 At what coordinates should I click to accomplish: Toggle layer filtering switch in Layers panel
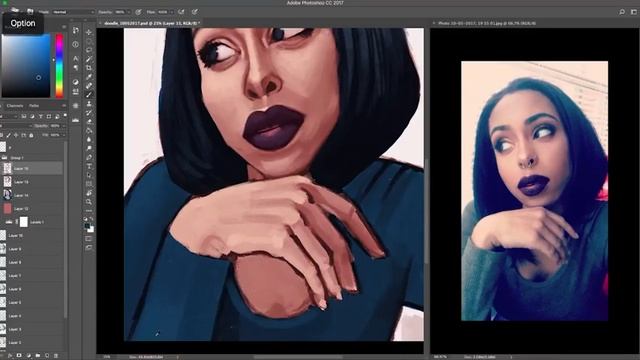[x=65, y=116]
